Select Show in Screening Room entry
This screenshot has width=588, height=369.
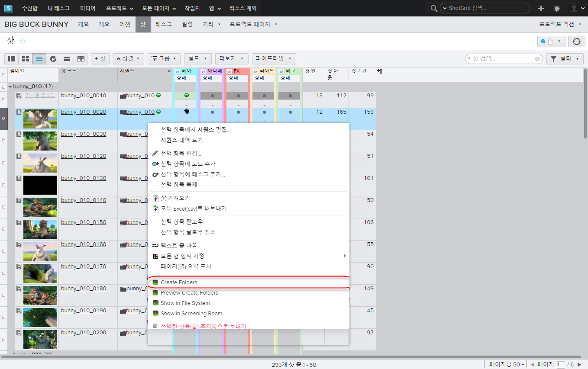point(249,314)
